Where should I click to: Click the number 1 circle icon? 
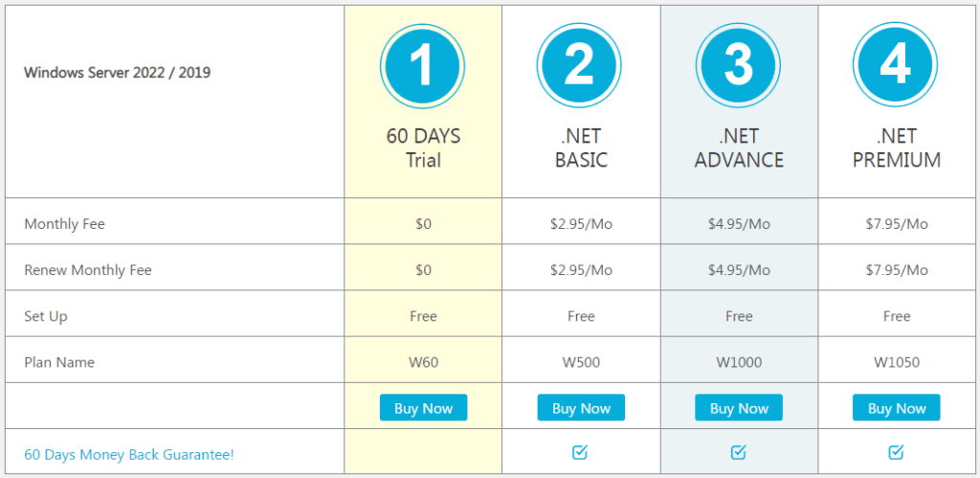[422, 65]
